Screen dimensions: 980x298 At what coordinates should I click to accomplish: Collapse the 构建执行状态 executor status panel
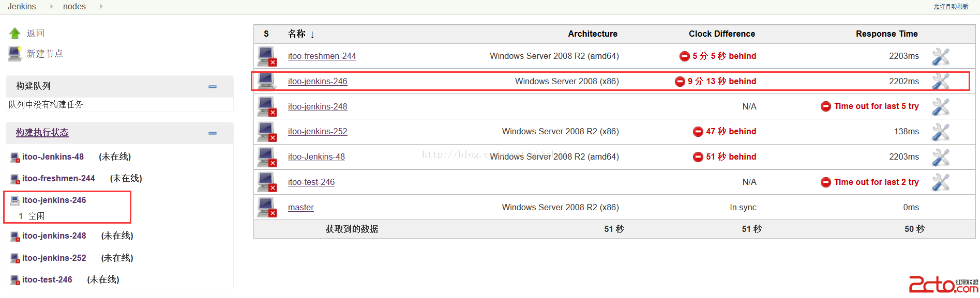tap(213, 133)
